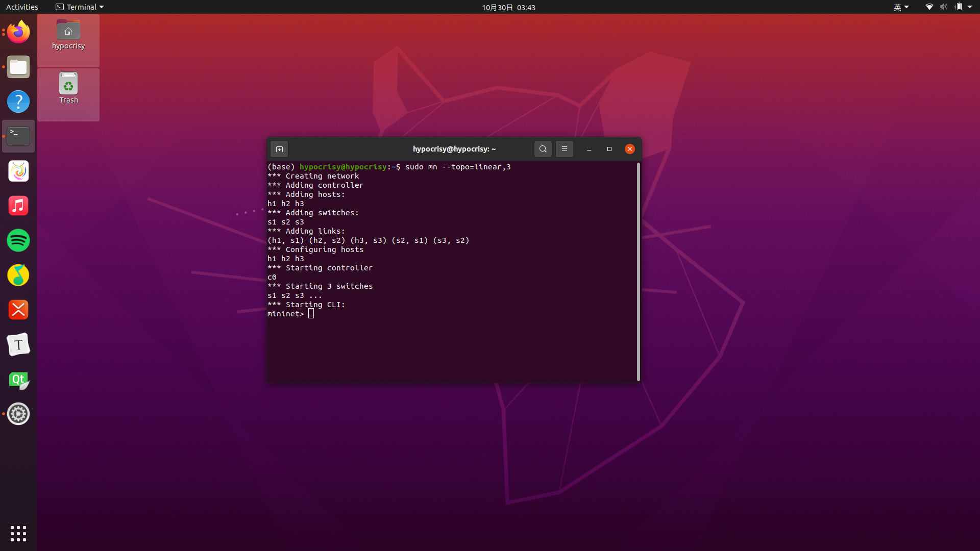
Task: Open the Help application icon
Action: pyautogui.click(x=18, y=102)
